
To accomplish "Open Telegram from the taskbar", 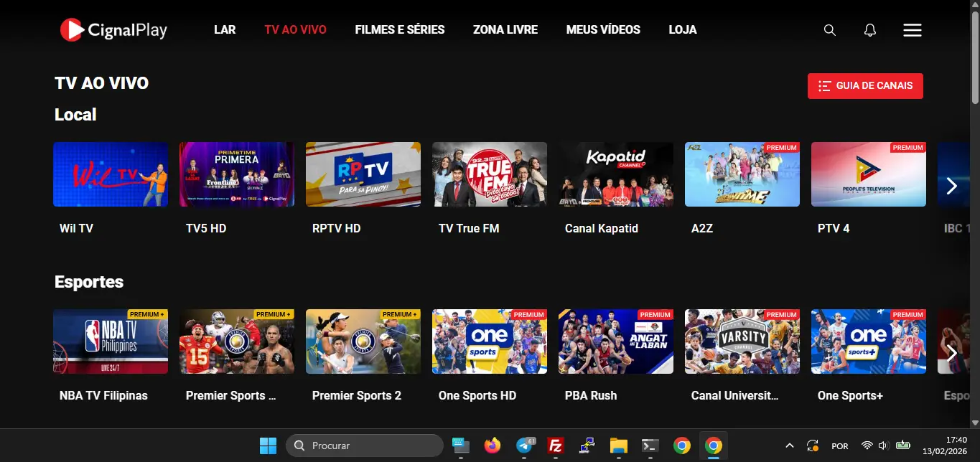I will (x=524, y=445).
